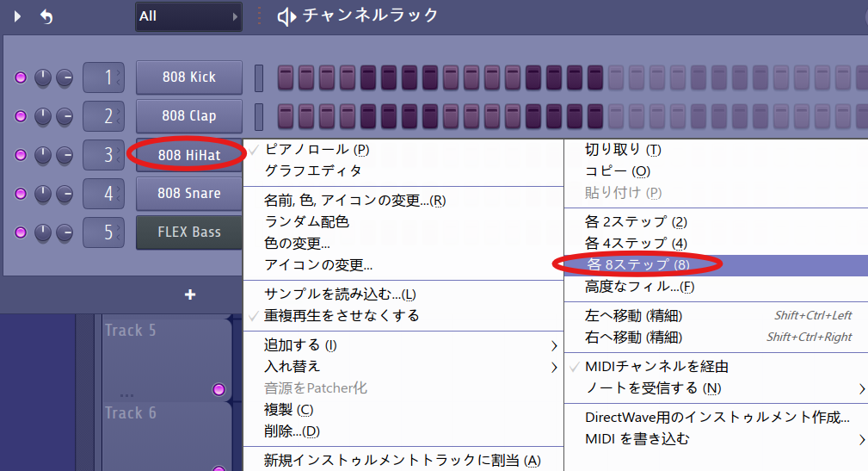This screenshot has height=471, width=868.
Task: Click the 808 Kick channel button
Action: click(188, 77)
